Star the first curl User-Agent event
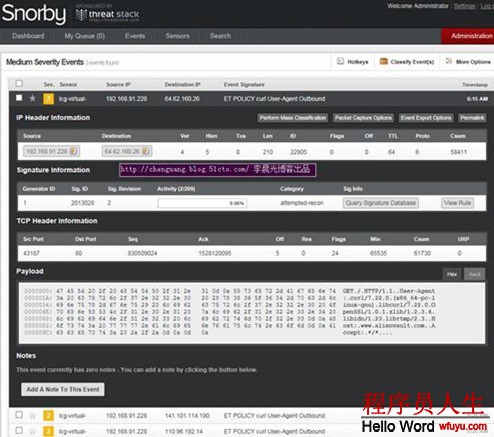The image size is (494, 437). tap(32, 99)
